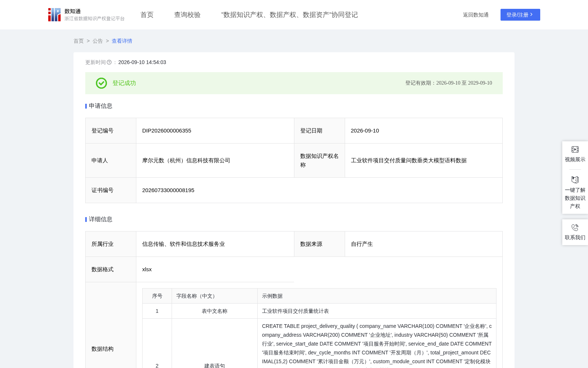Click the help icon beside 更新时间
Viewport: 588px width, 368px height.
click(x=109, y=62)
